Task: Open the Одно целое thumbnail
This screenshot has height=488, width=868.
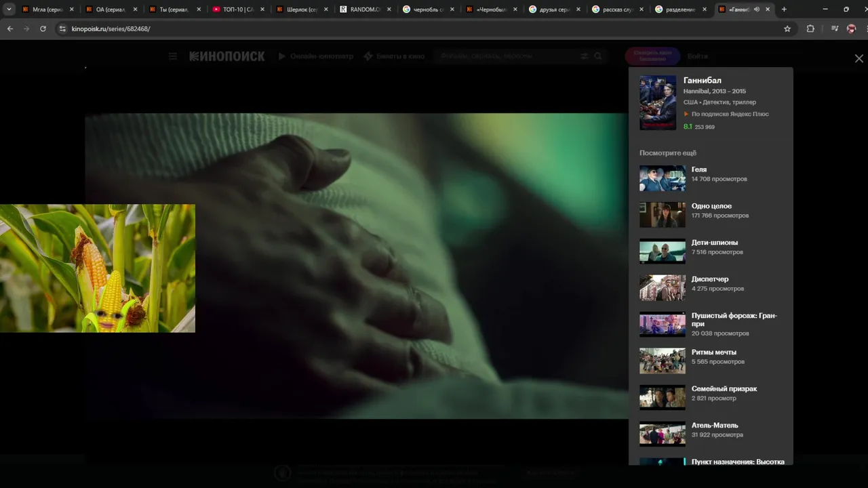Action: tap(663, 215)
